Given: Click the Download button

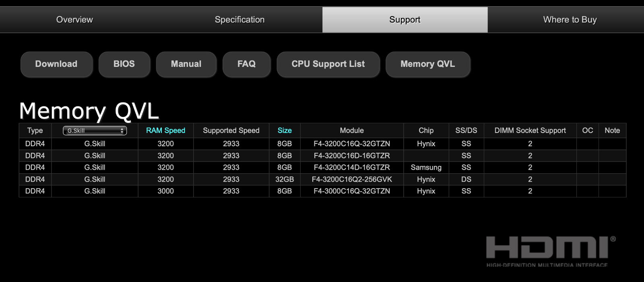Looking at the screenshot, I should (56, 64).
